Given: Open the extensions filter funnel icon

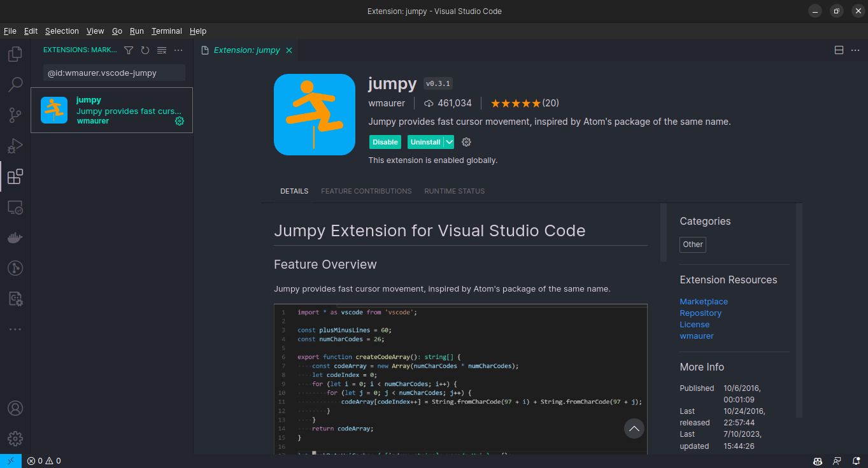Looking at the screenshot, I should click(129, 50).
